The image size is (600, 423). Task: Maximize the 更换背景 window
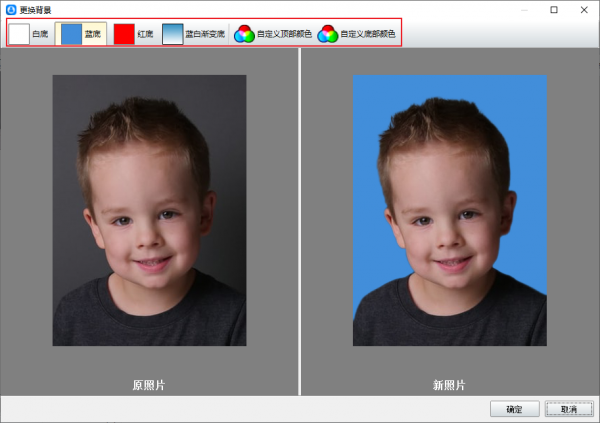click(x=554, y=9)
